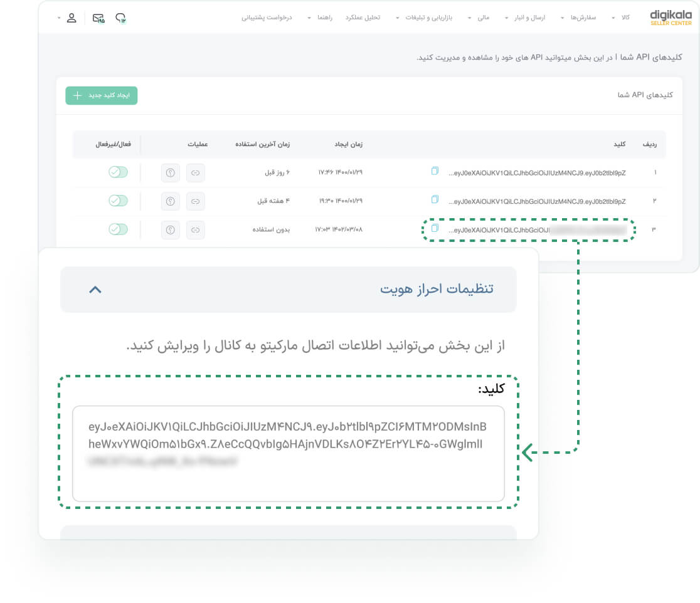Viewport: 700px width, 603px height.
Task: Open the user profile icon in header
Action: (x=72, y=18)
